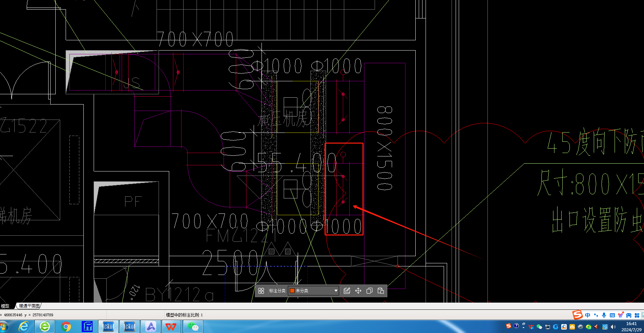Click the copy annotation icon
644x333 pixels.
click(x=370, y=291)
